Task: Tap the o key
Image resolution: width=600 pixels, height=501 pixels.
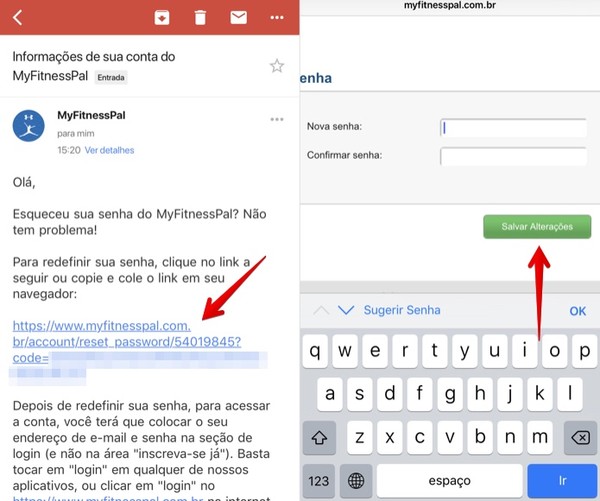Action: pos(555,351)
